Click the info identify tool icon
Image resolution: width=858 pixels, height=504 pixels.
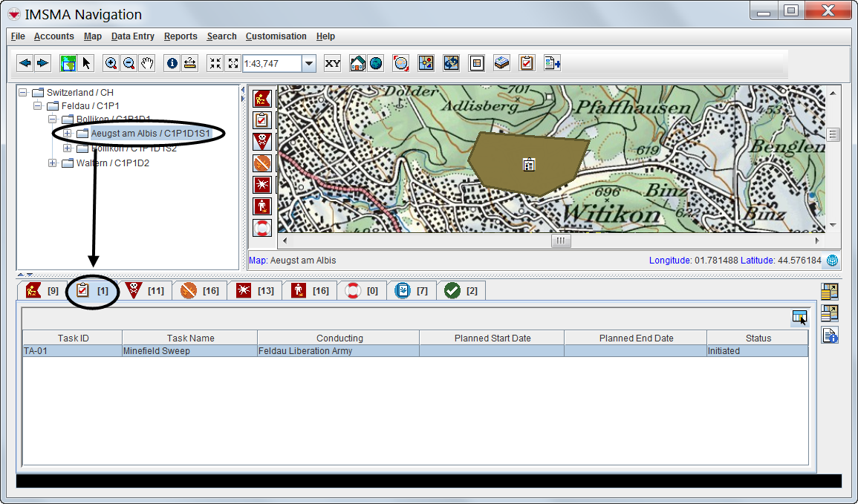tap(172, 64)
